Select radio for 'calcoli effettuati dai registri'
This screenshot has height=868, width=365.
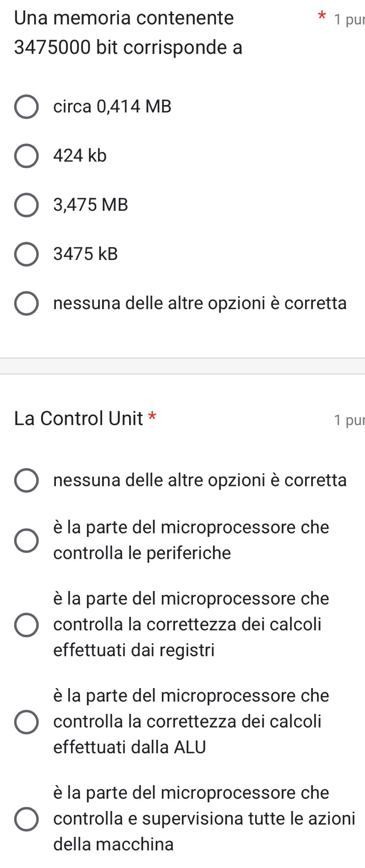click(26, 625)
